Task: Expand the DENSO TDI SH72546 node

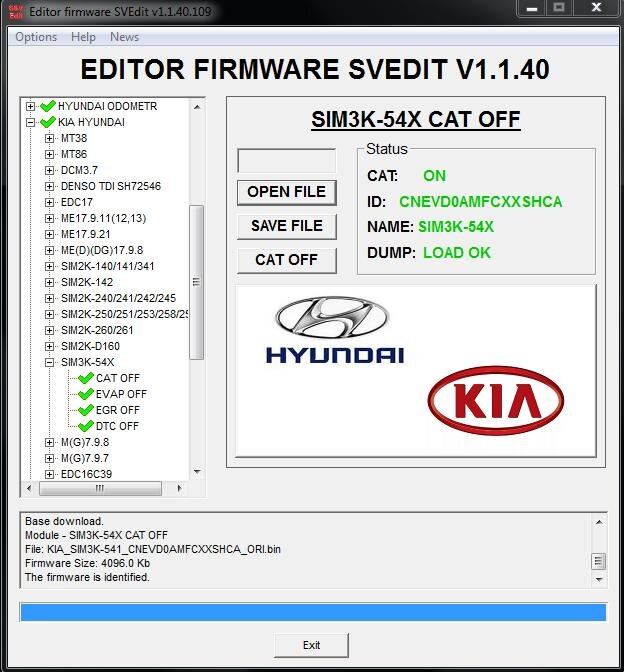Action: (x=49, y=186)
